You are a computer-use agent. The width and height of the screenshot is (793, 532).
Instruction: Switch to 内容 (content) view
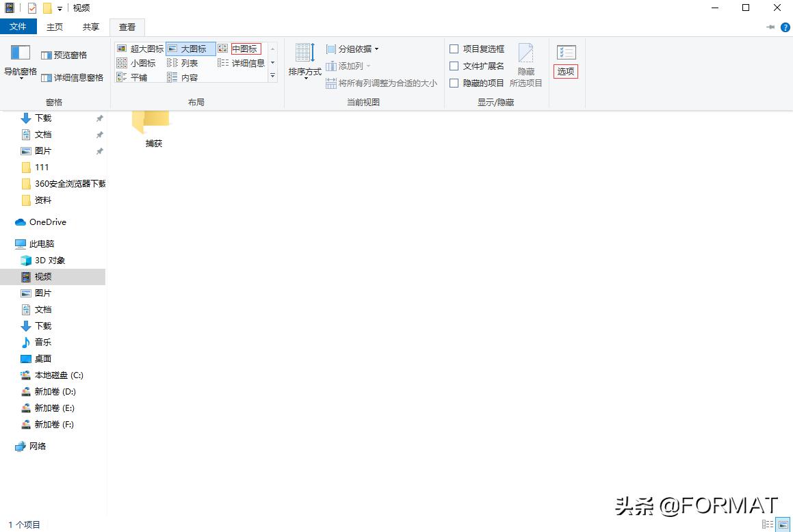click(187, 77)
